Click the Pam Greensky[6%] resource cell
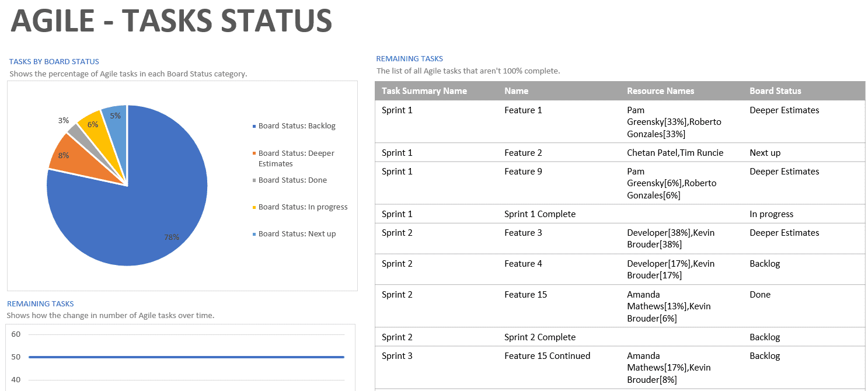Image resolution: width=868 pixels, height=391 pixels. (671, 183)
